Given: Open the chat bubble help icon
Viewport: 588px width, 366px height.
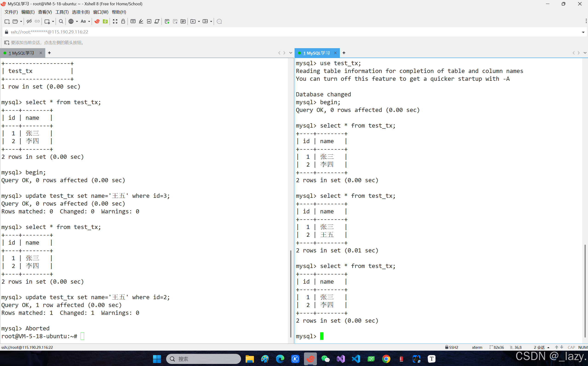Looking at the screenshot, I should [x=219, y=21].
